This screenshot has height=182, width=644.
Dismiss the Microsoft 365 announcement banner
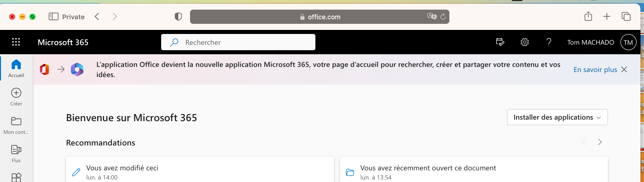624,69
